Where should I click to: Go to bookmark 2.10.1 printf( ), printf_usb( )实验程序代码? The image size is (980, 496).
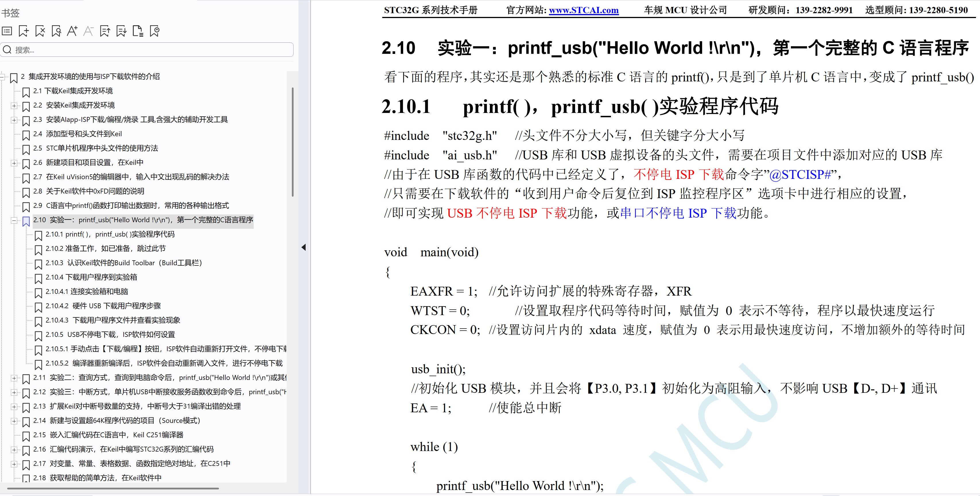click(110, 234)
